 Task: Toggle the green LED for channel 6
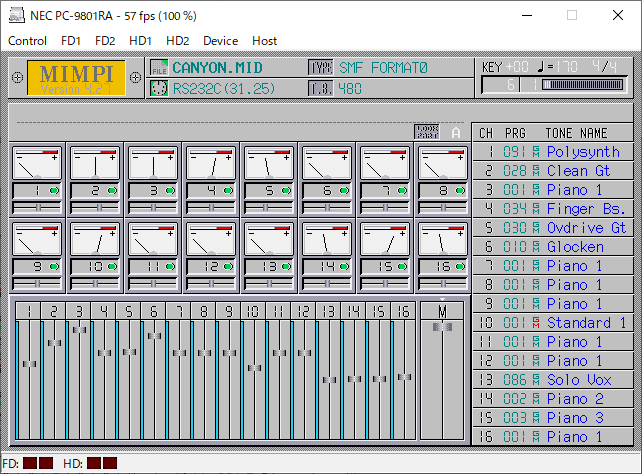344,190
